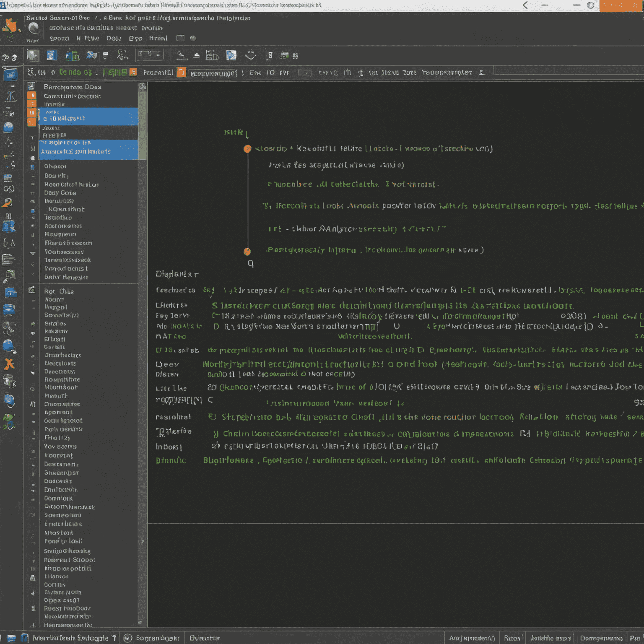Select the blue globe icon near the sidebar top
Image resolution: width=644 pixels, height=644 pixels.
[x=8, y=127]
